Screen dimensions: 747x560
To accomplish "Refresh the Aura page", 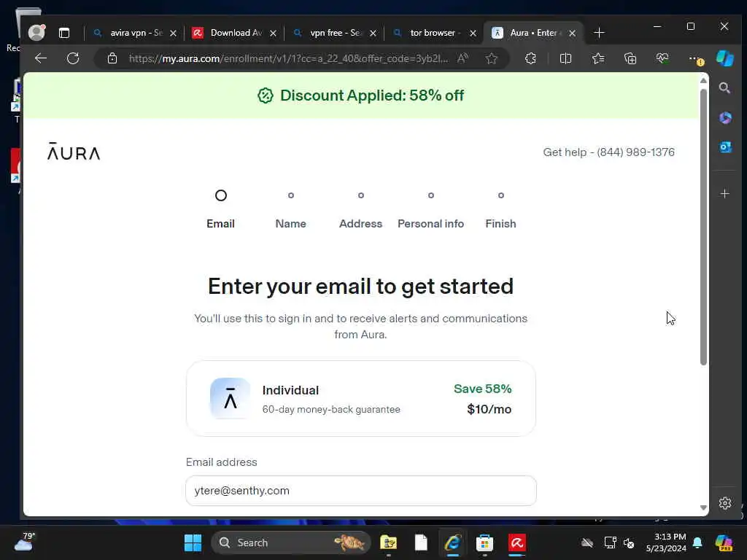I will coord(73,58).
